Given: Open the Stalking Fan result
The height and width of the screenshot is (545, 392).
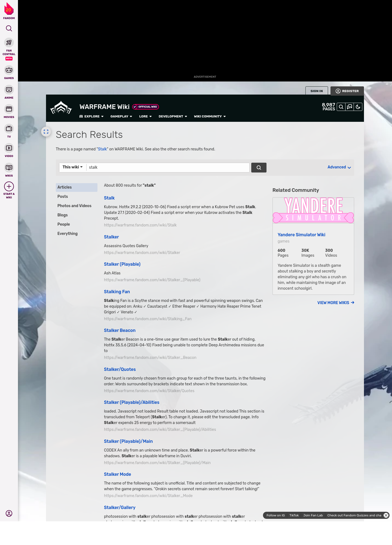Looking at the screenshot, I should point(117,292).
